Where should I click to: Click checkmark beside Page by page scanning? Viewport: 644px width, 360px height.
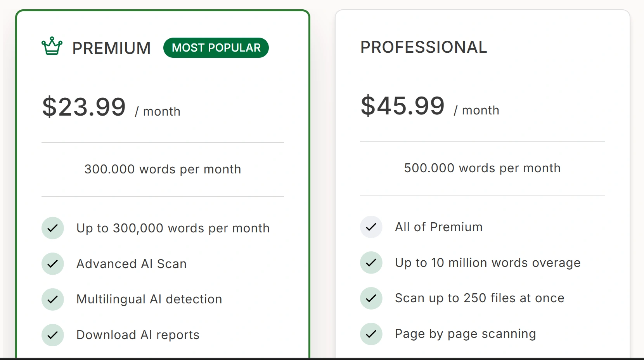click(x=371, y=334)
